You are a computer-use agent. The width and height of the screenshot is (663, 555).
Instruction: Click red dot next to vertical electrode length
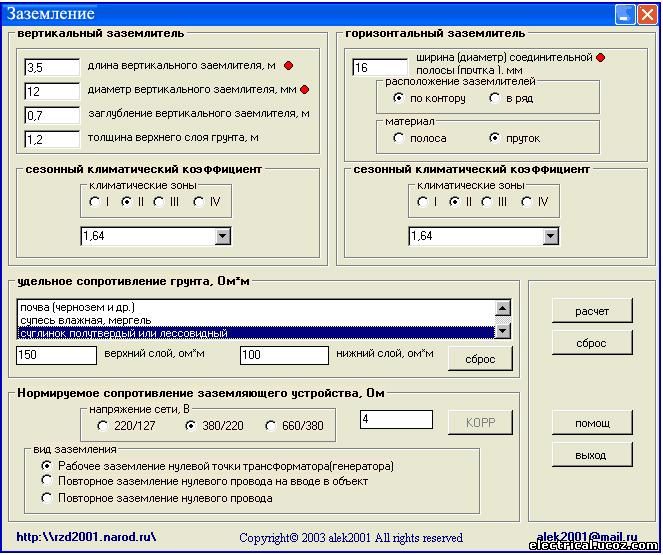click(288, 66)
